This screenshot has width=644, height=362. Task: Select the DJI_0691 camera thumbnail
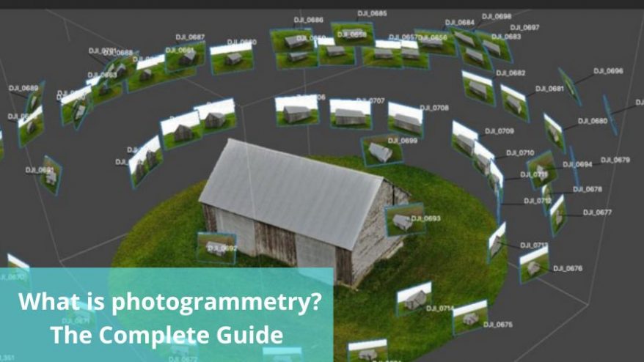(50, 174)
